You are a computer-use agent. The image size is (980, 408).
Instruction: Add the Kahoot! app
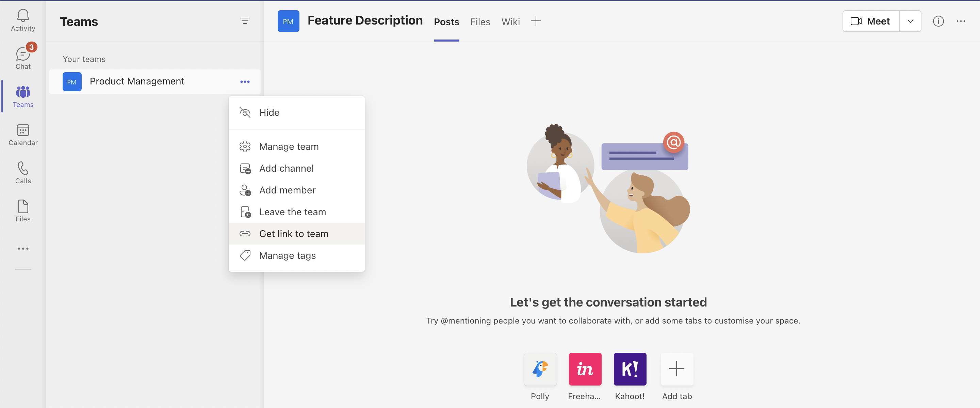(629, 369)
